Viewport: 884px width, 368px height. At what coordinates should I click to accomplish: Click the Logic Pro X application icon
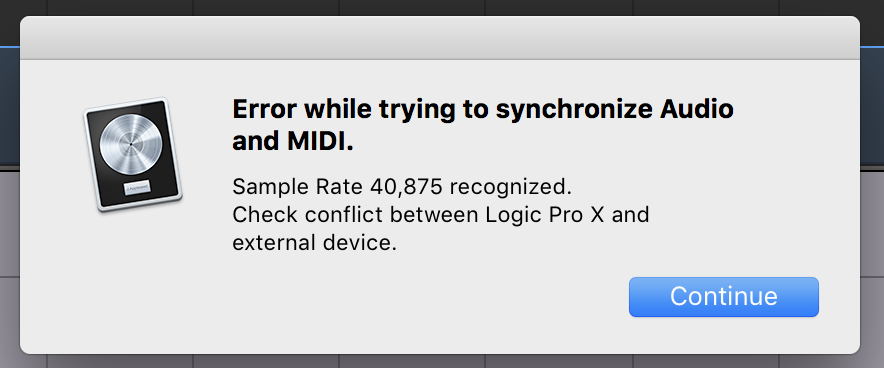(x=133, y=154)
